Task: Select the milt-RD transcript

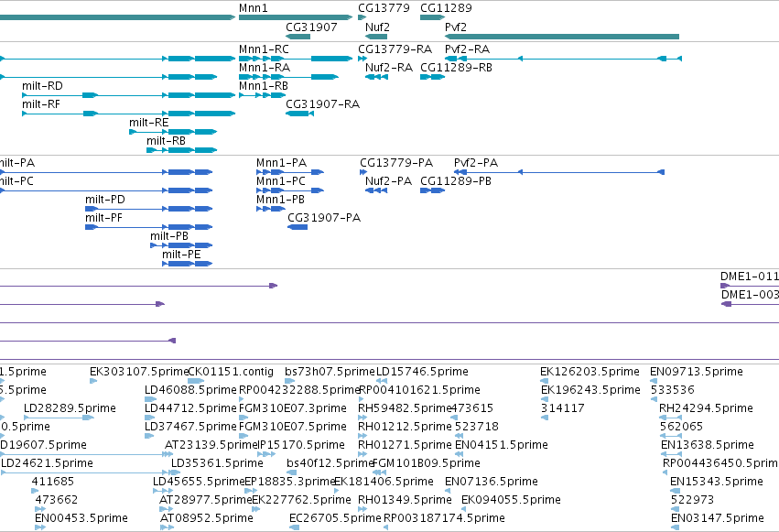Action: click(129, 95)
